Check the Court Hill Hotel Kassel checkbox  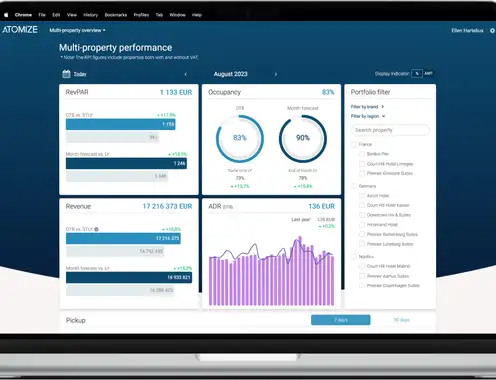(362, 205)
